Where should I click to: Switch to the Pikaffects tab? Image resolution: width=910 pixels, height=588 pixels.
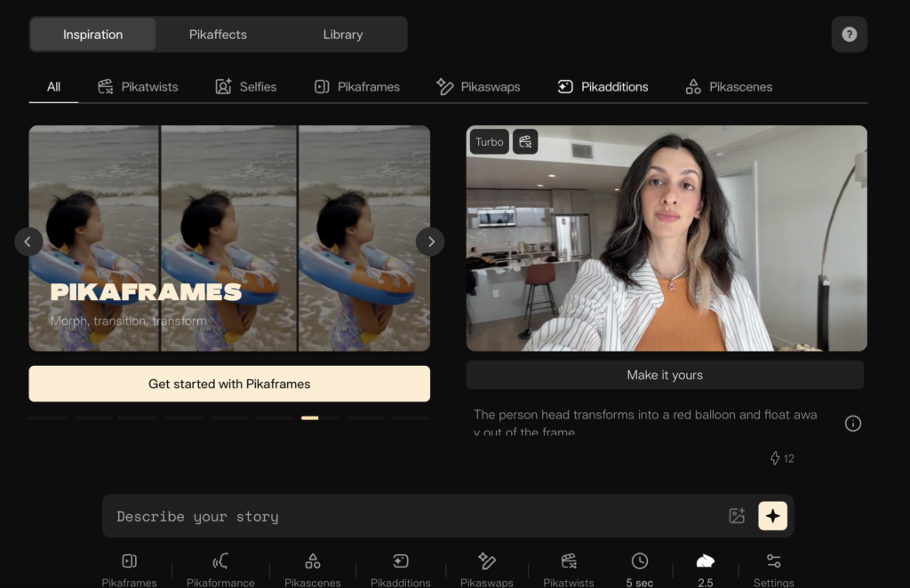(x=218, y=35)
